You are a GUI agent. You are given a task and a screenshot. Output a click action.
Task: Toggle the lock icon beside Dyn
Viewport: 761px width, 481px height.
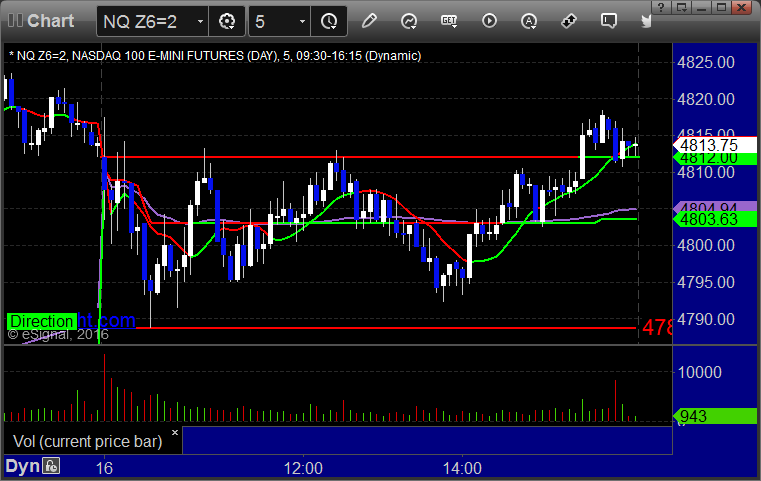[x=51, y=466]
